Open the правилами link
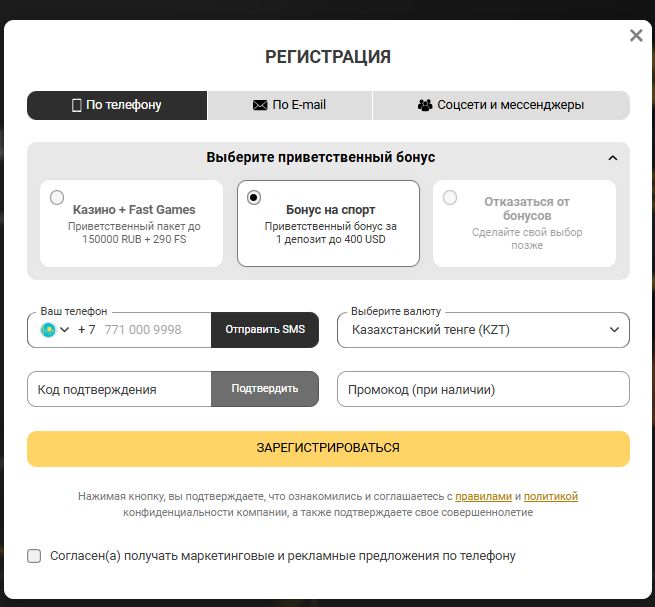The image size is (655, 607). click(x=483, y=496)
